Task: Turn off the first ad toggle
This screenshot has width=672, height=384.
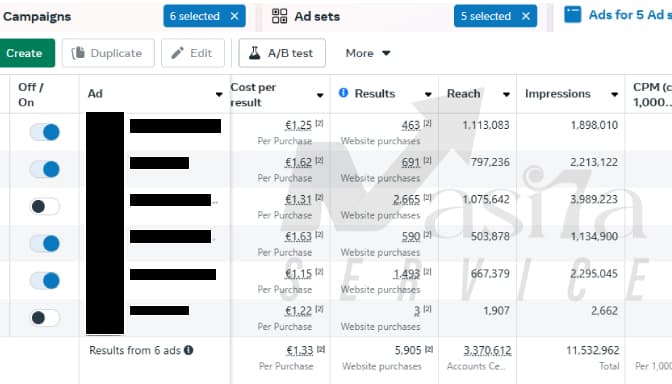Action: click(45, 132)
